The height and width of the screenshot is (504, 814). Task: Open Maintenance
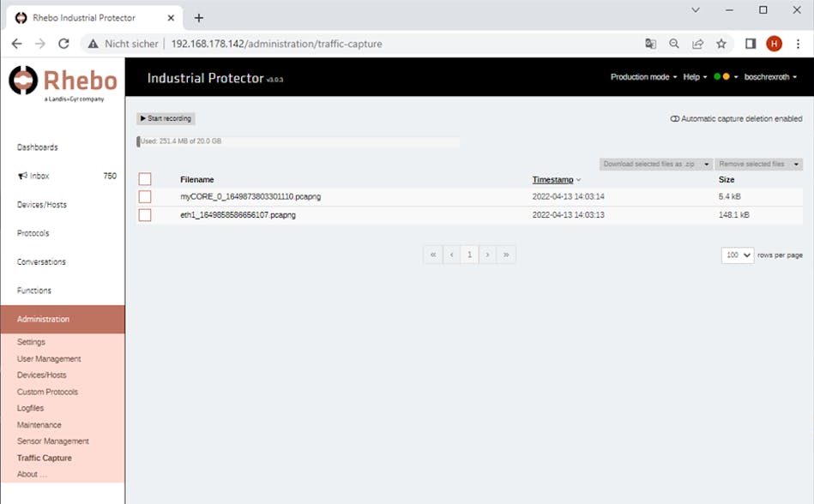click(x=39, y=424)
